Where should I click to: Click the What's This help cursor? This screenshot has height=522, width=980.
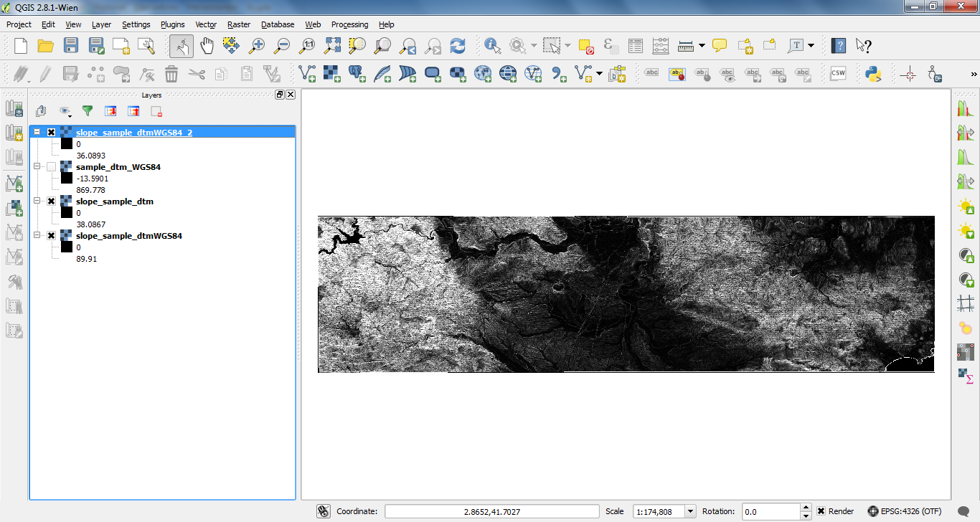[x=863, y=46]
